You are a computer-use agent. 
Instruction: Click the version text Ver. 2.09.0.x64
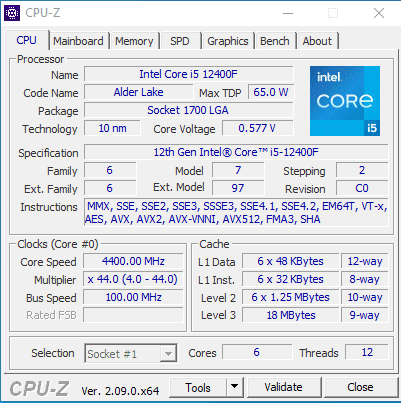120,391
